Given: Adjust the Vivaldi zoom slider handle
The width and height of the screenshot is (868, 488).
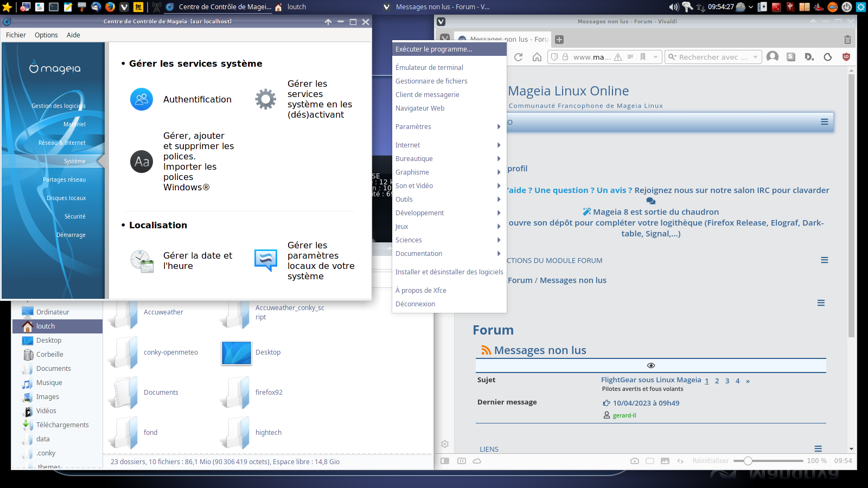Looking at the screenshot, I should coord(748,461).
